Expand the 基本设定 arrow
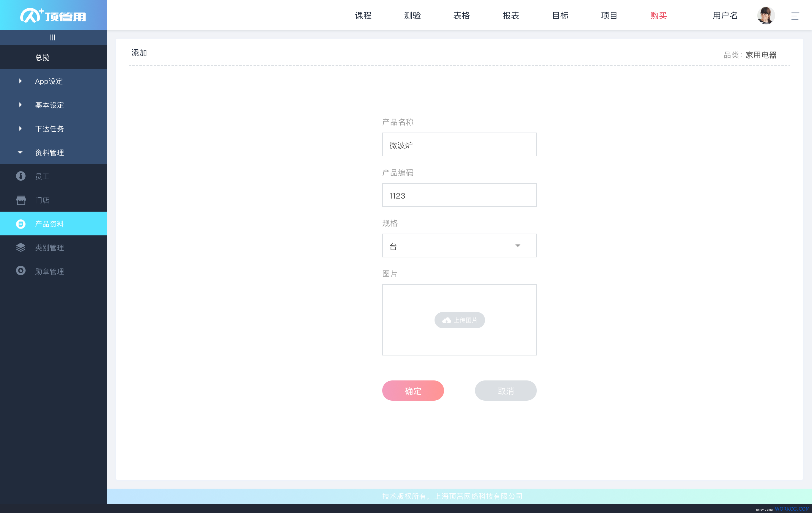This screenshot has height=513, width=812. click(20, 105)
